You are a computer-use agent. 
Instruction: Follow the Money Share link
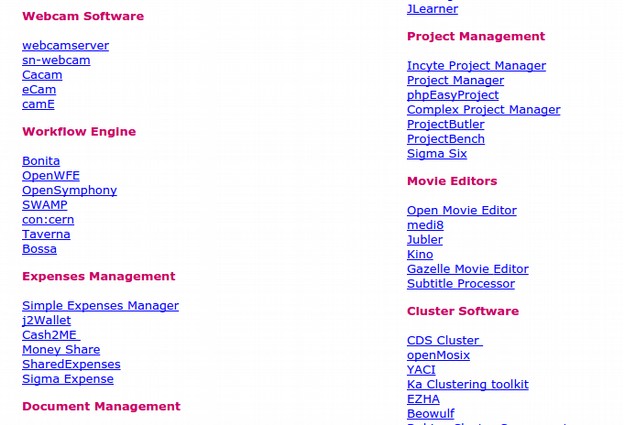point(61,350)
